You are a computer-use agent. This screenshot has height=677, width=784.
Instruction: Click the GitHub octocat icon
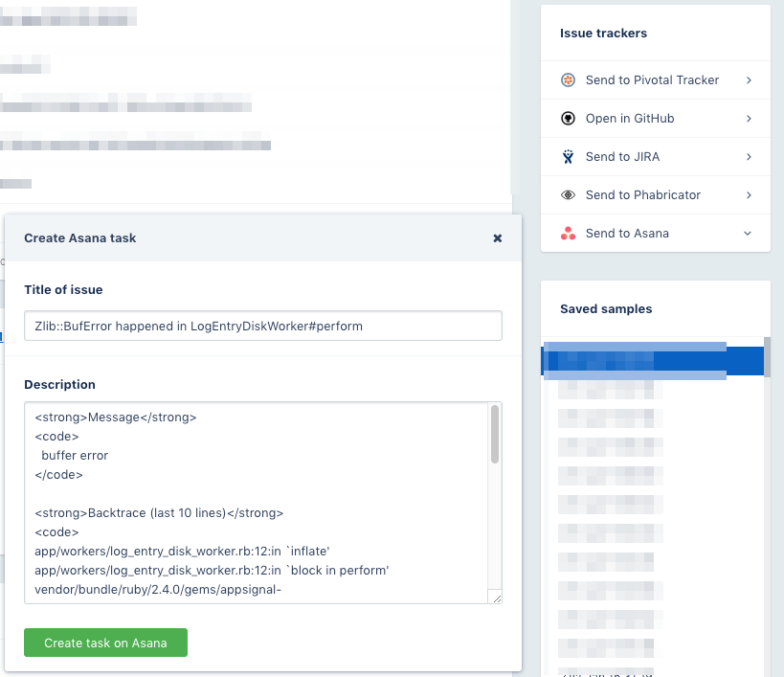pos(568,119)
